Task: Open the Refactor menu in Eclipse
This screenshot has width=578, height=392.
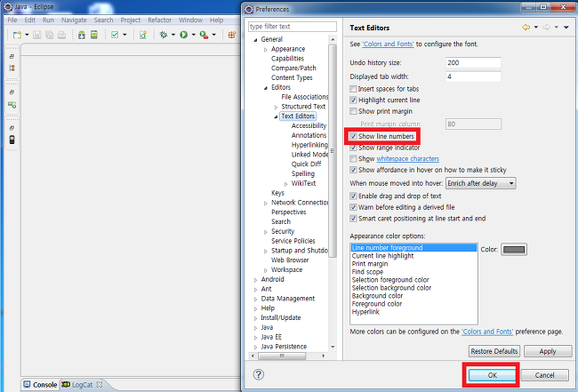Action: click(x=159, y=20)
